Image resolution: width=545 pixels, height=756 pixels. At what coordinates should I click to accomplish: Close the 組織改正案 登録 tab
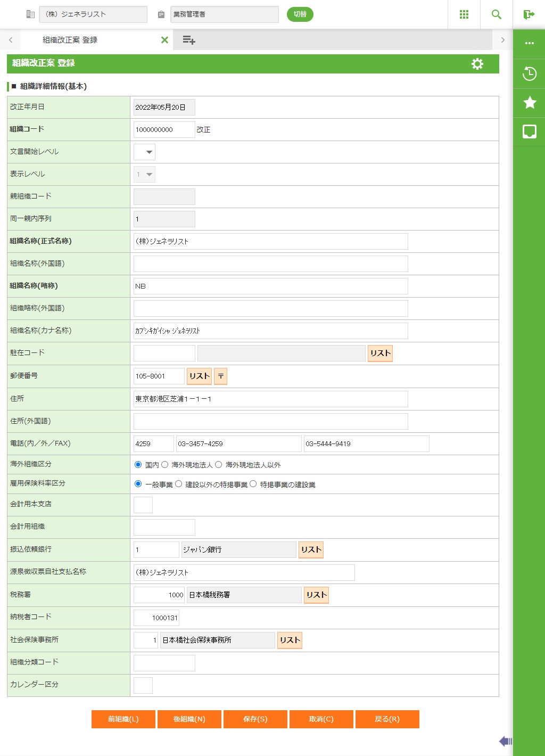pos(164,40)
